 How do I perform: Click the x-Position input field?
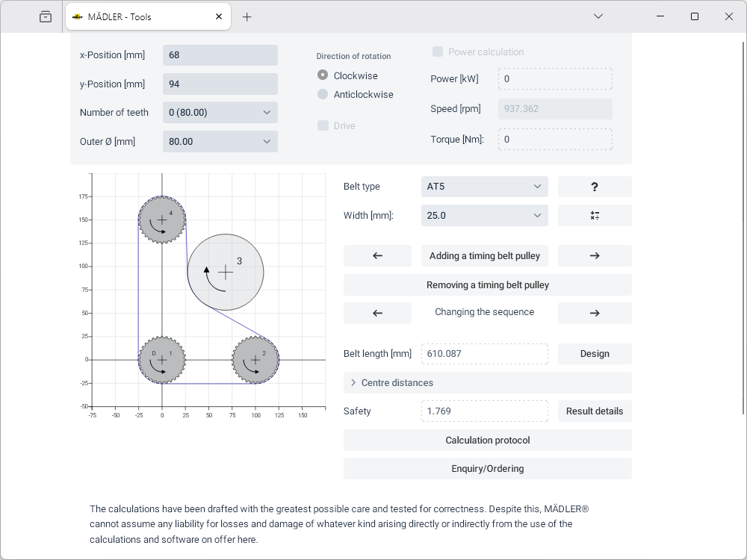click(220, 55)
